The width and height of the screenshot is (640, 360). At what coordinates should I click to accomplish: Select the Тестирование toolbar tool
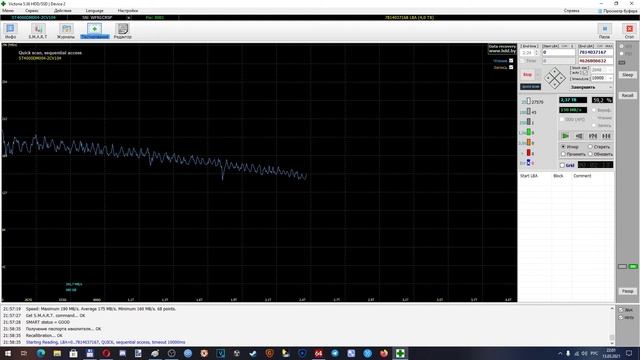(95, 31)
